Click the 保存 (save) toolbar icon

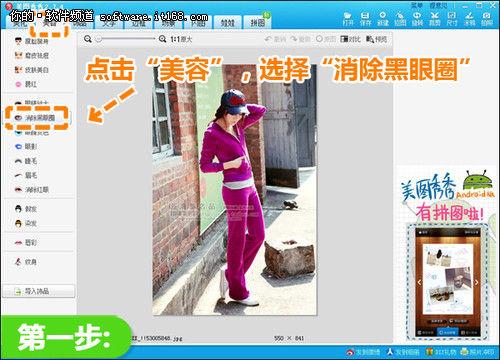(365, 19)
